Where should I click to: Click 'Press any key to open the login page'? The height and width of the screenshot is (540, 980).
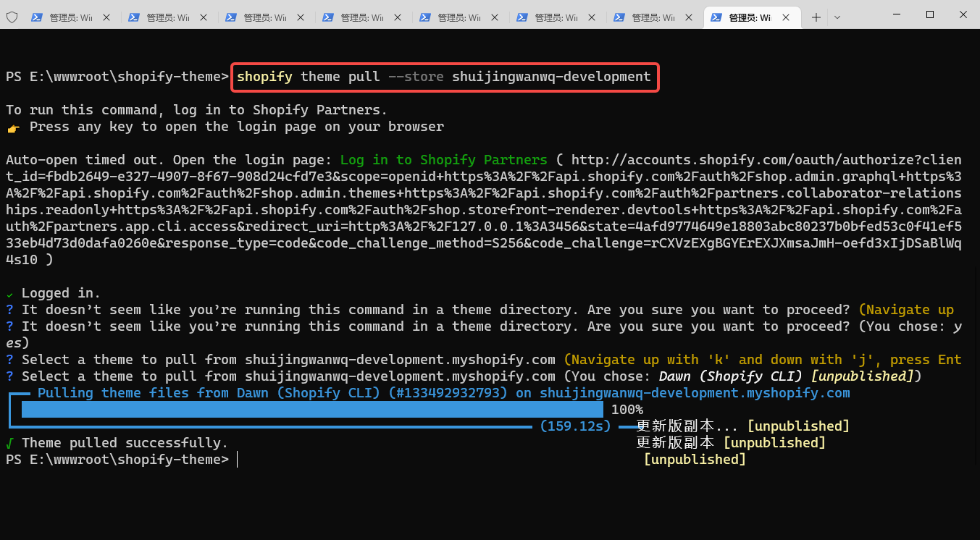pyautogui.click(x=237, y=127)
